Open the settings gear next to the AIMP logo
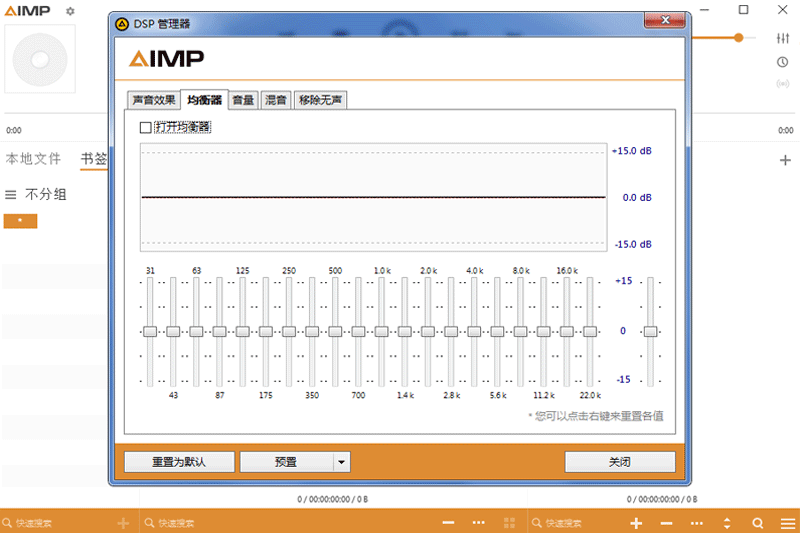The height and width of the screenshot is (533, 800). point(70,11)
